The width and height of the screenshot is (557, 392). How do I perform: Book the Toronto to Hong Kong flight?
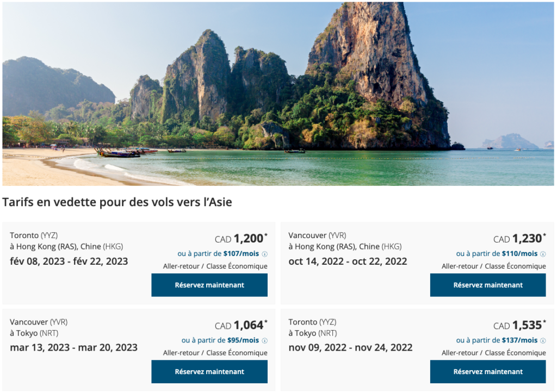pos(209,285)
